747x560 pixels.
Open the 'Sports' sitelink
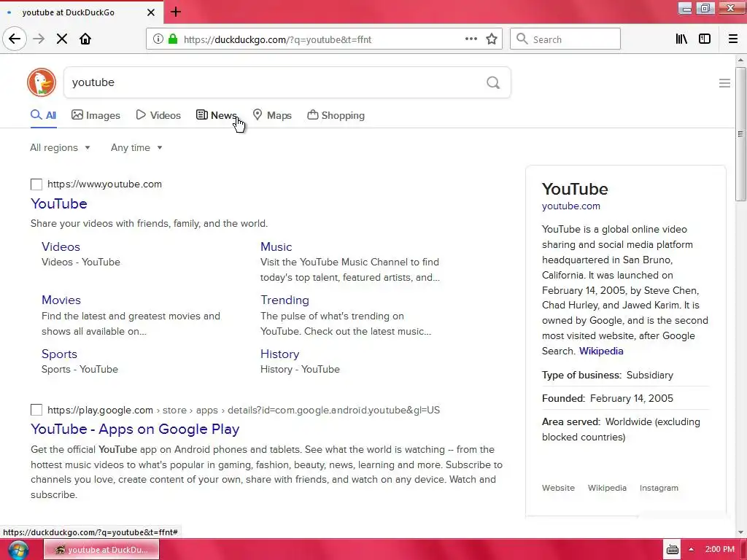tap(59, 354)
